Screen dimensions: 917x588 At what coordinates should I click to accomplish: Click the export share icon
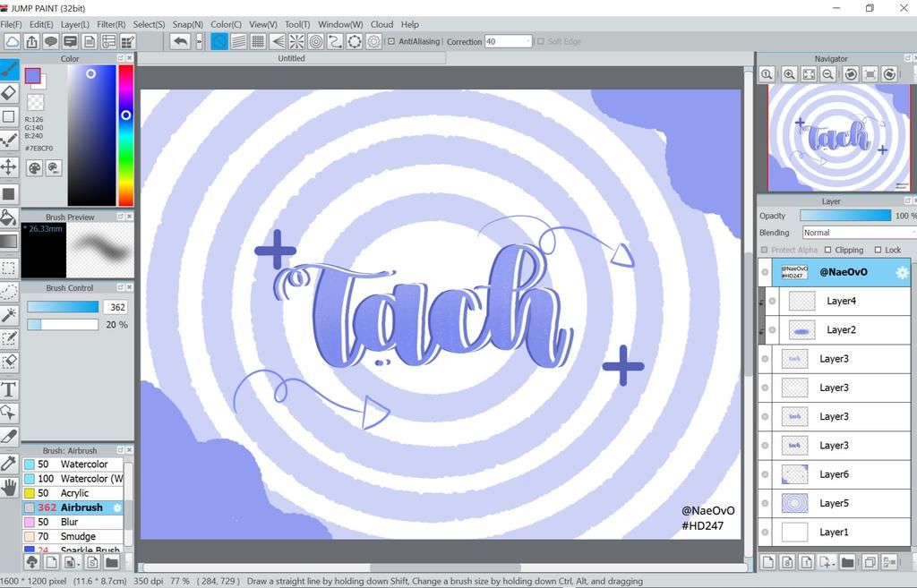31,41
